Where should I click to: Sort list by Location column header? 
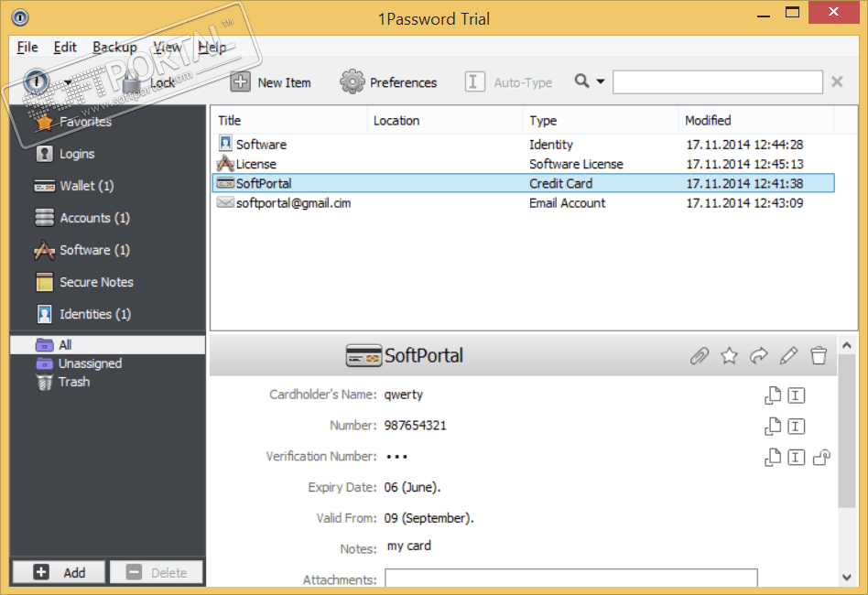pyautogui.click(x=445, y=121)
